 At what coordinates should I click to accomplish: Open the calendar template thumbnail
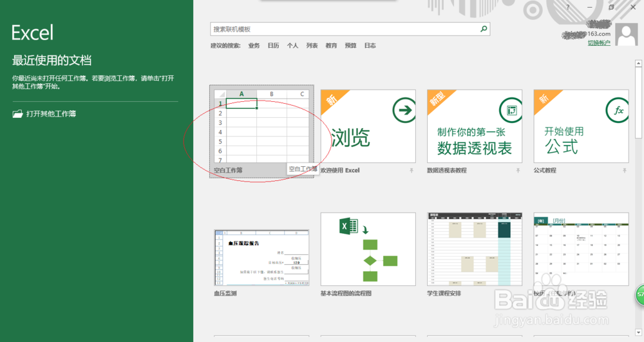tap(581, 249)
